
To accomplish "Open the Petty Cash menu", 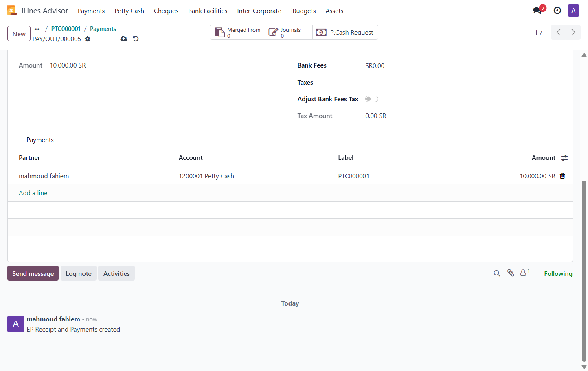I will (x=129, y=11).
